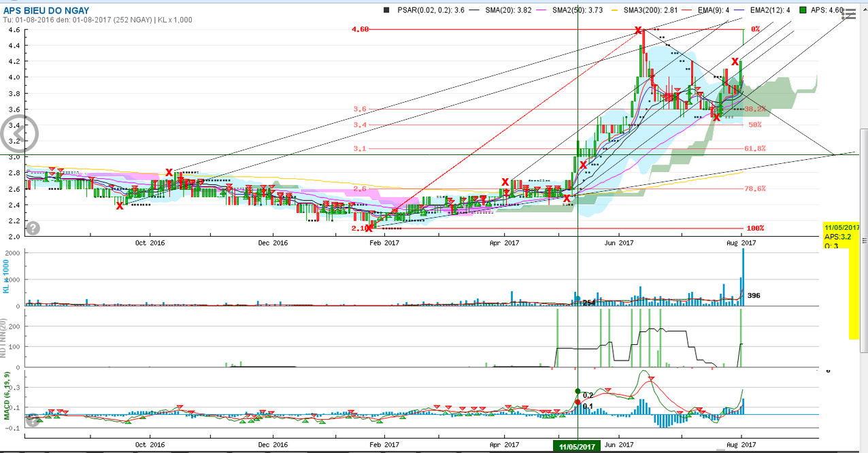Click the 38.2% Fibonacci level label
The height and width of the screenshot is (453, 868).
coord(755,109)
